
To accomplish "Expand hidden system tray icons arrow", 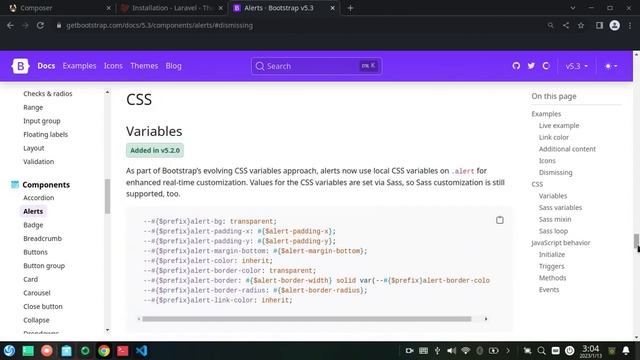I will pyautogui.click(x=508, y=351).
